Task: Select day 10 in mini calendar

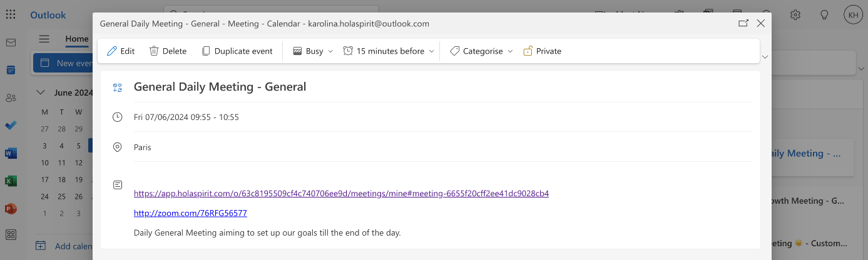Action: (x=44, y=162)
